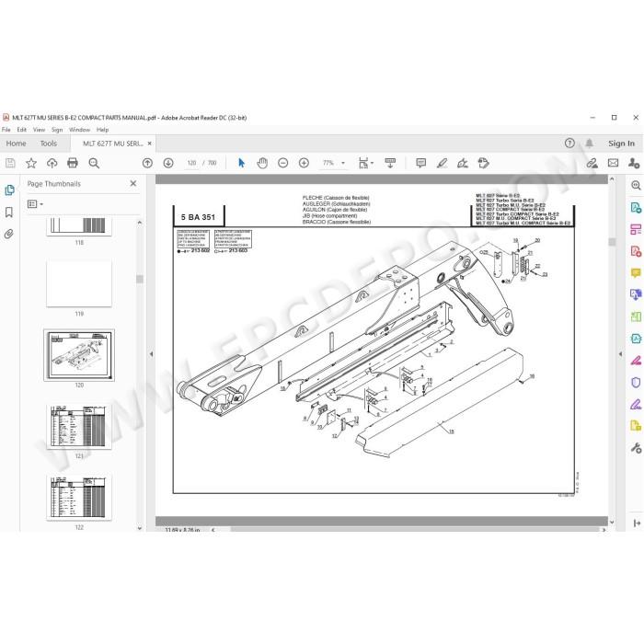Open the File menu
The height and width of the screenshot is (644, 644).
pyautogui.click(x=6, y=130)
